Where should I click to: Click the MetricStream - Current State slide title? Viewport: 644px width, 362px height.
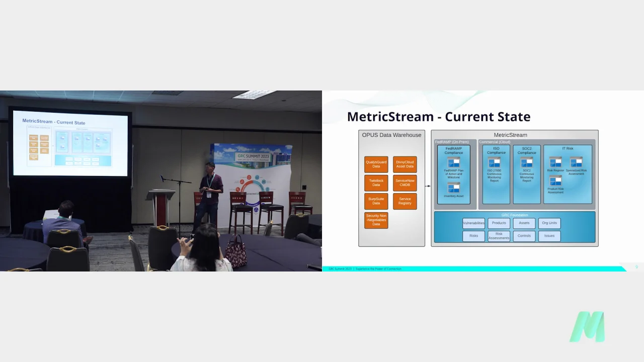(x=439, y=117)
